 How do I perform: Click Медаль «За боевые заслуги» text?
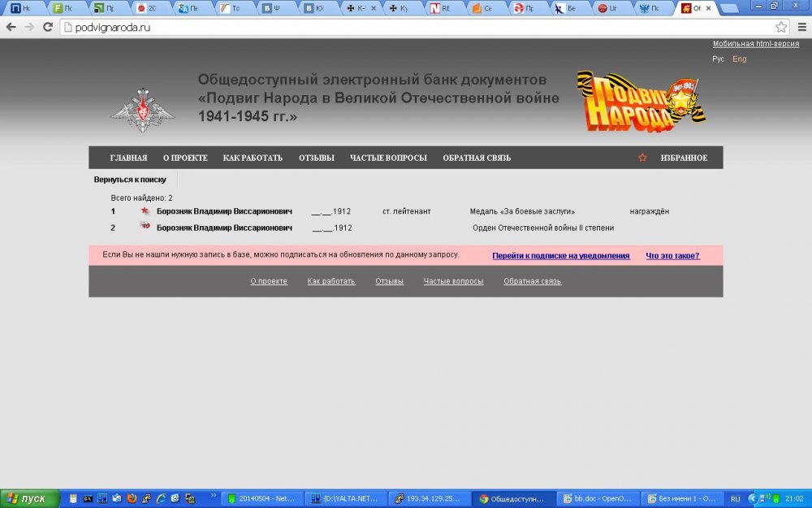click(x=522, y=211)
